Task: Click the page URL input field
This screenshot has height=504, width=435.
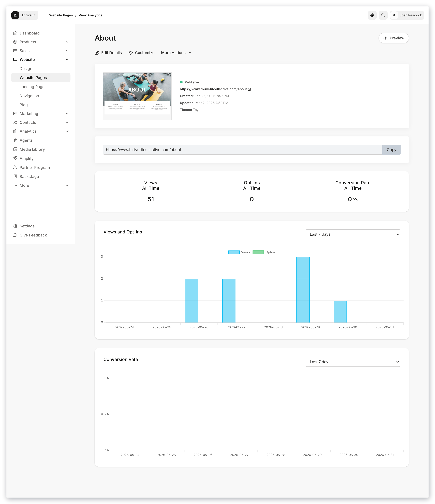Action: coord(243,150)
